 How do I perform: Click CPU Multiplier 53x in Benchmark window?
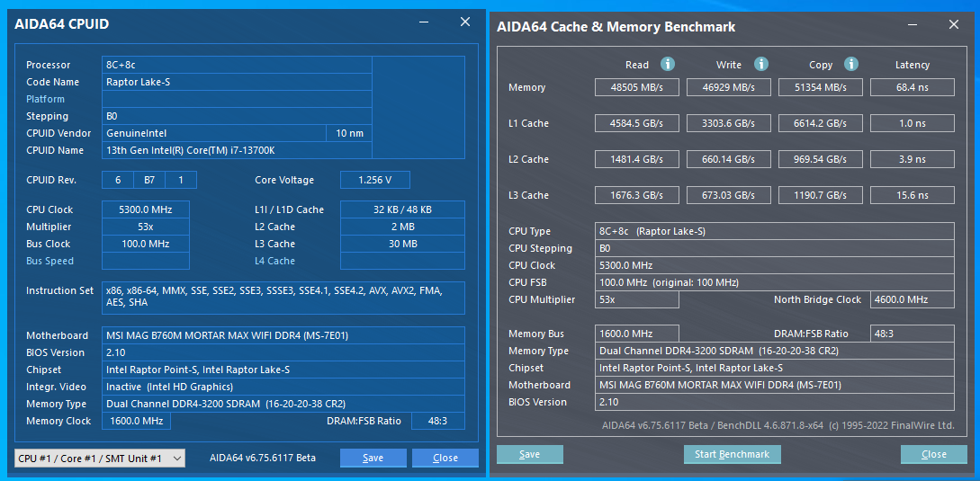point(637,300)
